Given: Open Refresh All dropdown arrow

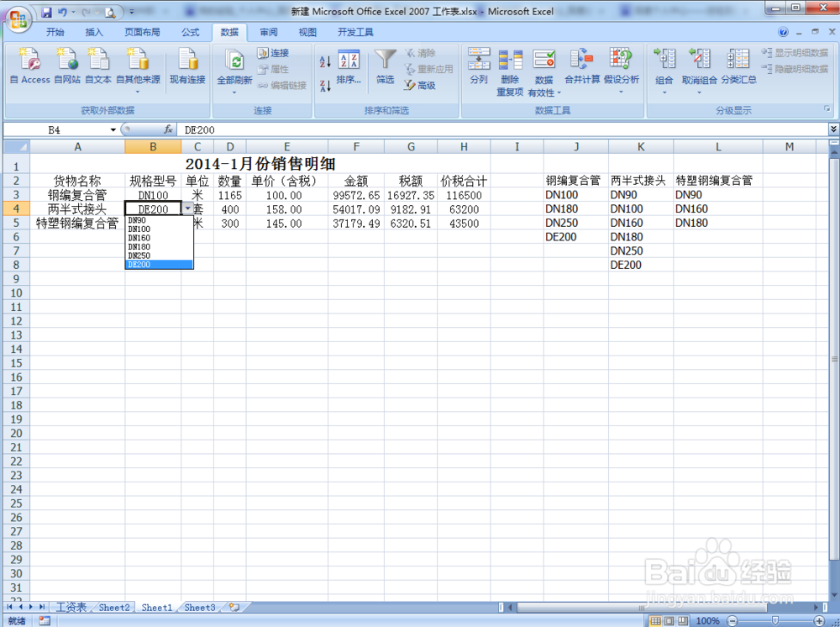Looking at the screenshot, I should tap(234, 92).
